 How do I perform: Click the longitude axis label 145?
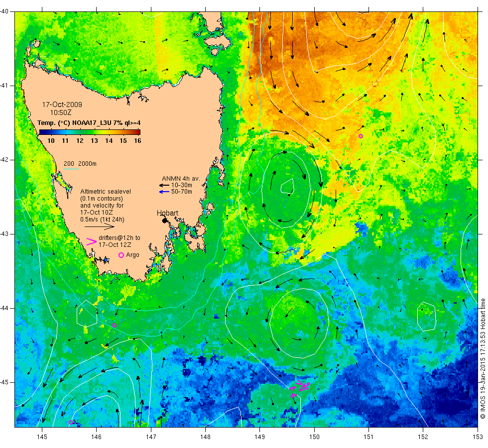[x=42, y=437]
